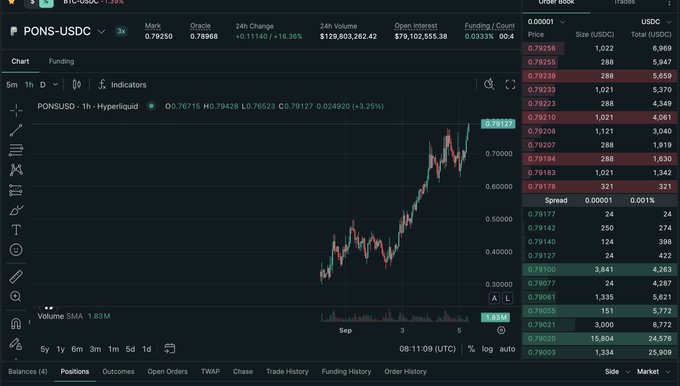The height and width of the screenshot is (386, 680).
Task: Click the 0.79127 current price label
Action: click(498, 124)
